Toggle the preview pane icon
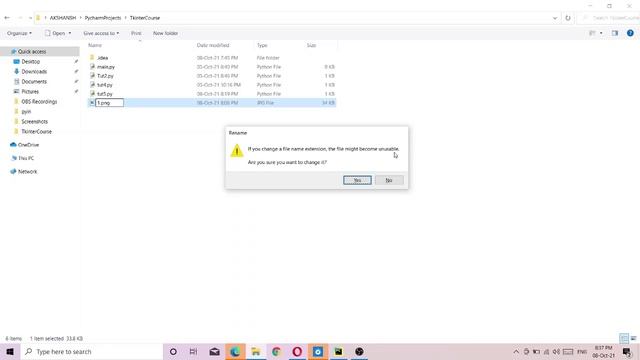640x360 pixels. point(615,33)
